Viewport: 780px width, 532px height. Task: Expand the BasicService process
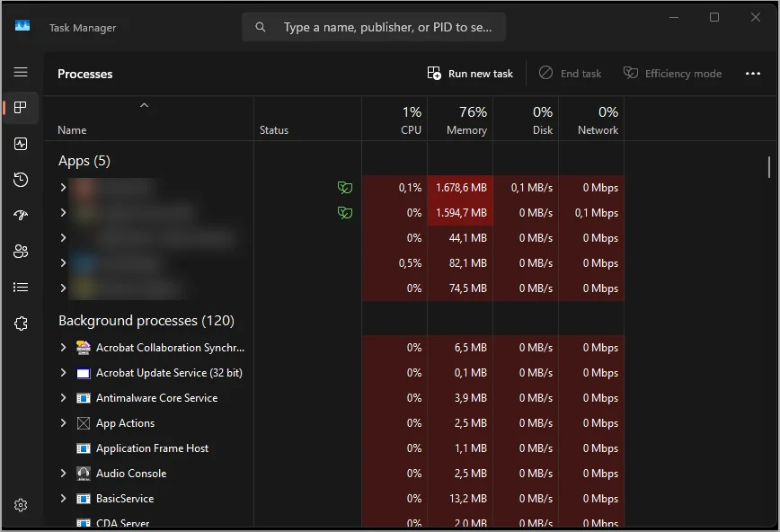pyautogui.click(x=63, y=498)
